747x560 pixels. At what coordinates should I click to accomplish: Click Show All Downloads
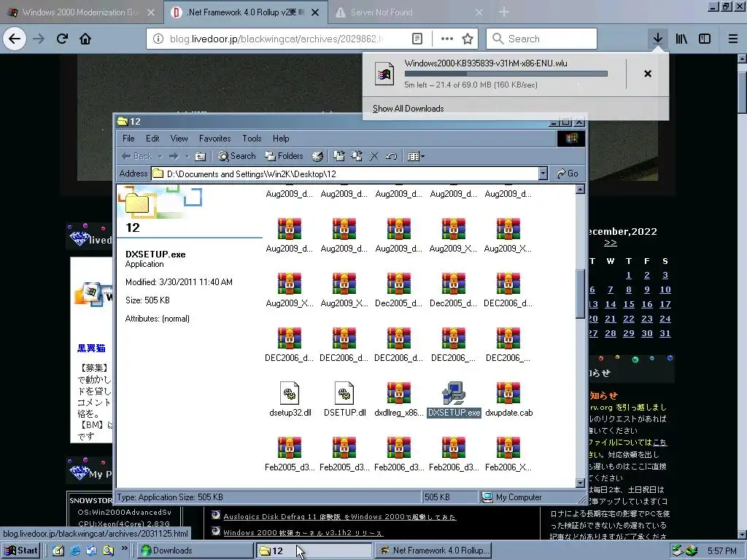tap(409, 109)
